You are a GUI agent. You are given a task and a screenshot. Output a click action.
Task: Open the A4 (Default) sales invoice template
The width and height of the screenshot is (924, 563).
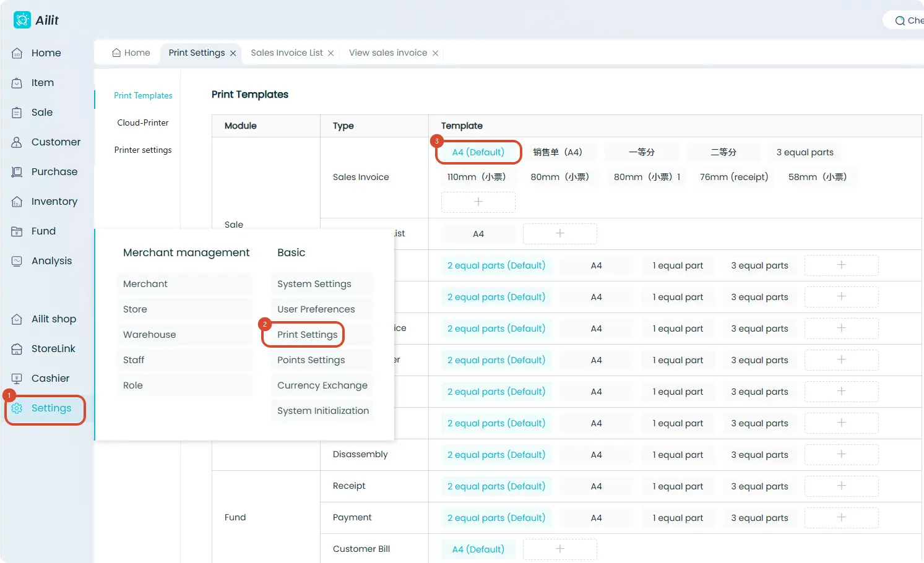pos(478,152)
